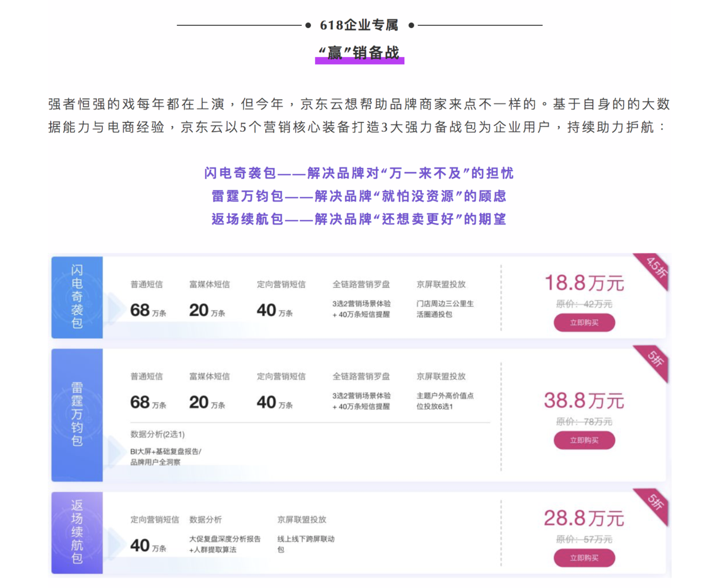Click the 38.8万元 price
The image size is (714, 588).
pos(584,400)
